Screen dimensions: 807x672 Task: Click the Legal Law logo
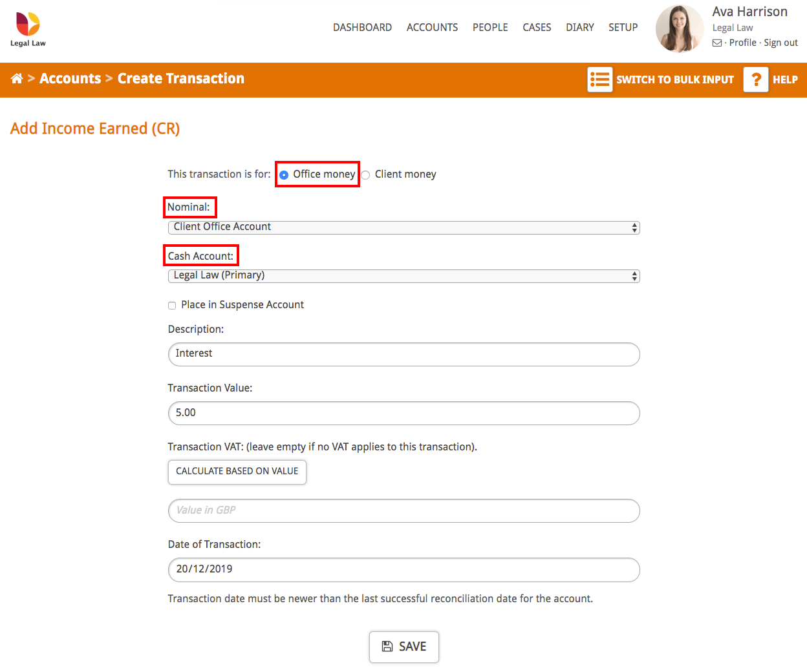point(27,27)
